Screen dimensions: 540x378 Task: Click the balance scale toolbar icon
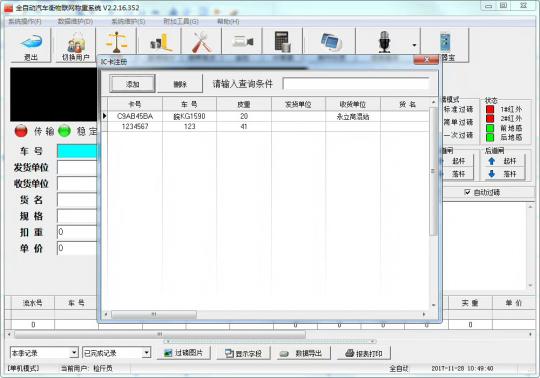click(117, 42)
